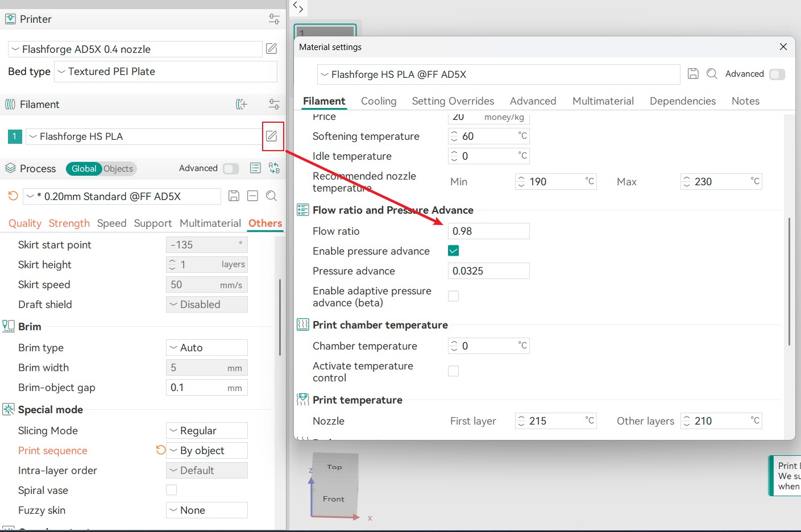Open the compare presets icon in Process
This screenshot has height=532, width=801.
275,168
